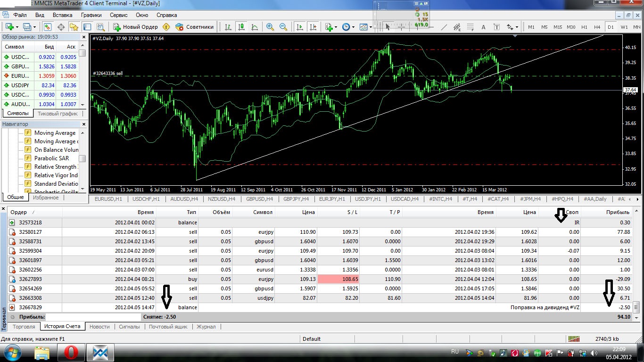Click the Market Watch scrollbar
644x362 pixels.
[83, 75]
